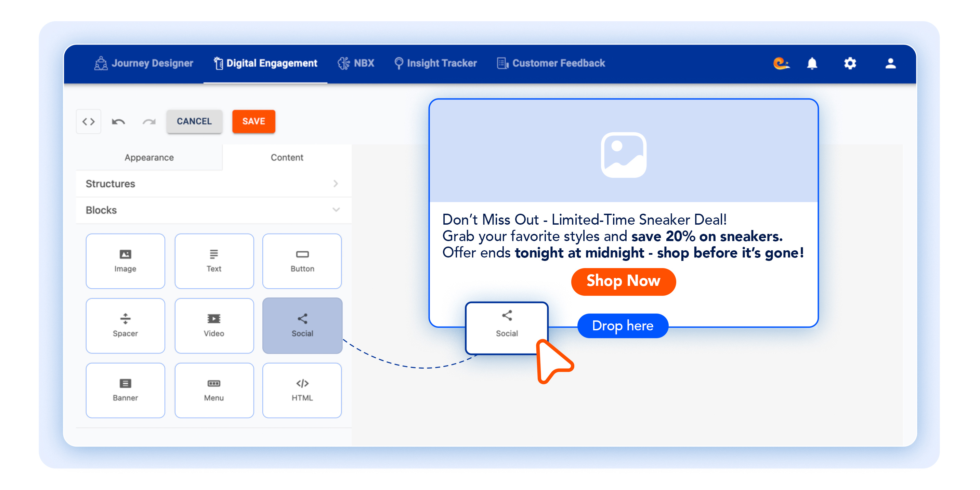Select the Menu block
Screen dimensions: 980x490
[214, 390]
